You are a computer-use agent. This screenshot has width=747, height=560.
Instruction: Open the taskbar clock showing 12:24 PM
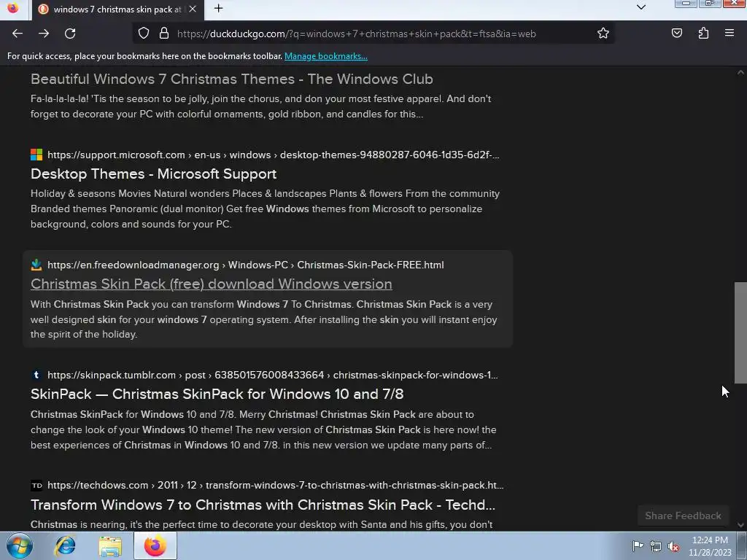click(710, 546)
